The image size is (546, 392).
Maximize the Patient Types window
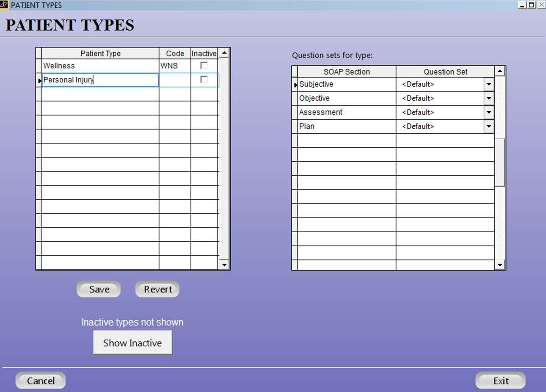coord(531,5)
